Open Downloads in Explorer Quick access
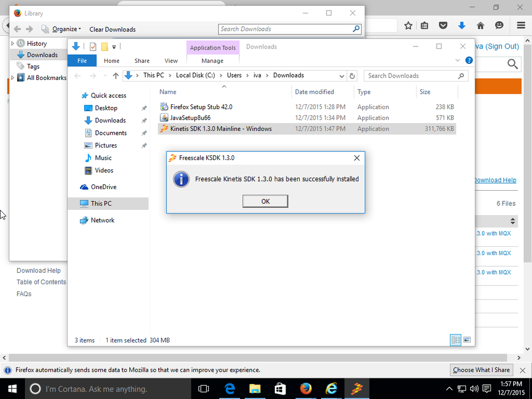 110,120
